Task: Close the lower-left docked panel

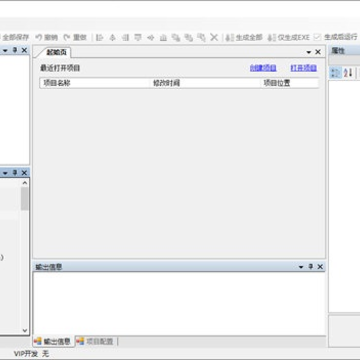Action: 24,173
